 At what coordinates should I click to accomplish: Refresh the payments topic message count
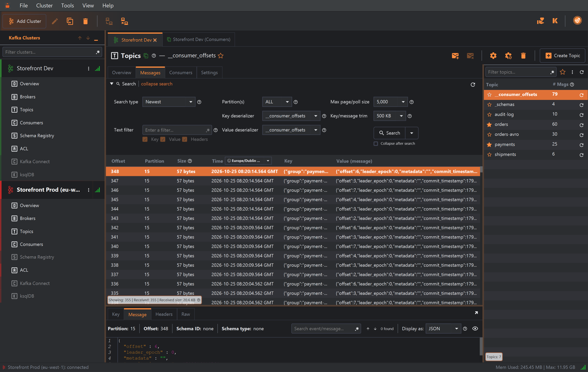(581, 145)
